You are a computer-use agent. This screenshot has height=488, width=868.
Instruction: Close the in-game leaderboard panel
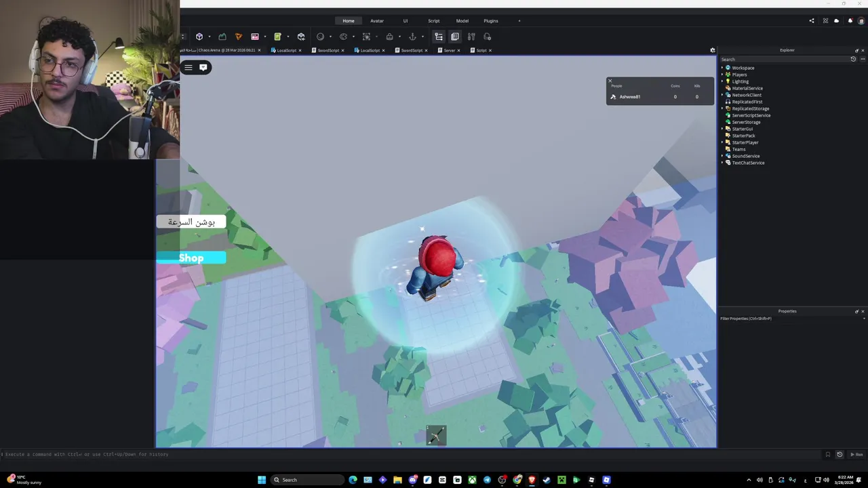(610, 81)
